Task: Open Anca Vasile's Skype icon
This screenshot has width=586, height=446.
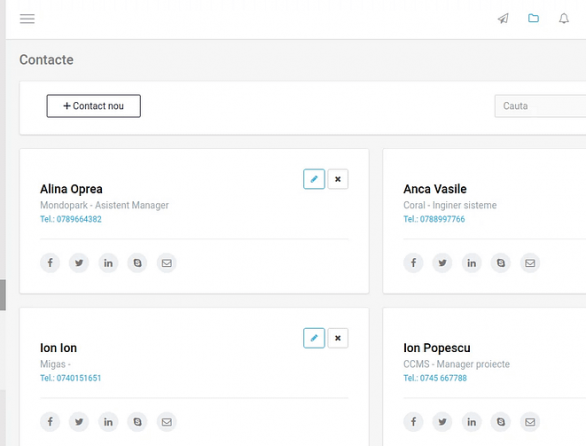Action: [501, 263]
